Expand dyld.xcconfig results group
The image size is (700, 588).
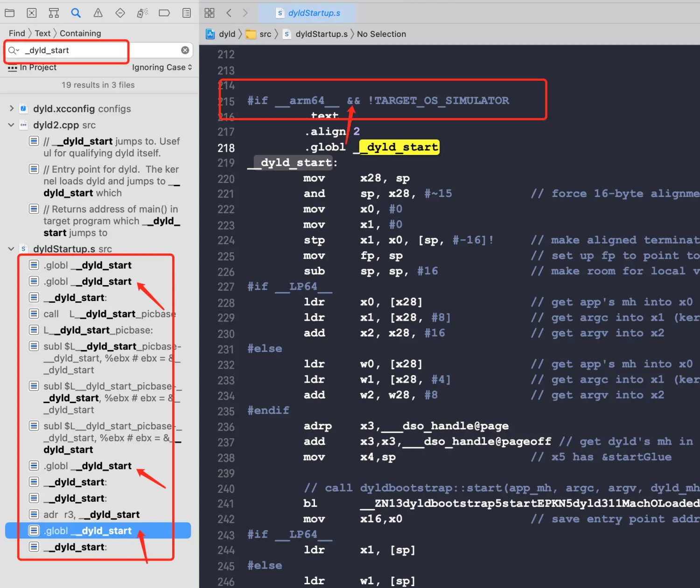[x=11, y=108]
